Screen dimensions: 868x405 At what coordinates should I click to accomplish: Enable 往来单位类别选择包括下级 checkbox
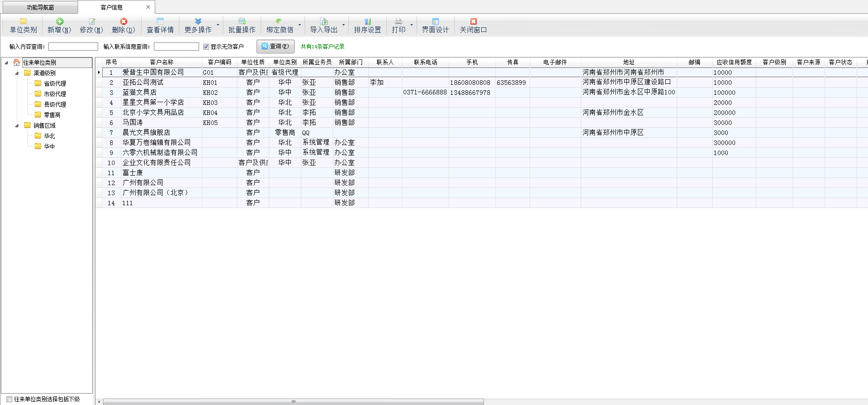click(9, 400)
